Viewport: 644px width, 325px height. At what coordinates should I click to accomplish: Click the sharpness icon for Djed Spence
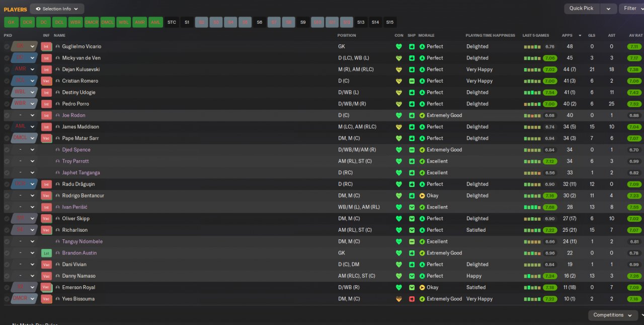coord(412,150)
